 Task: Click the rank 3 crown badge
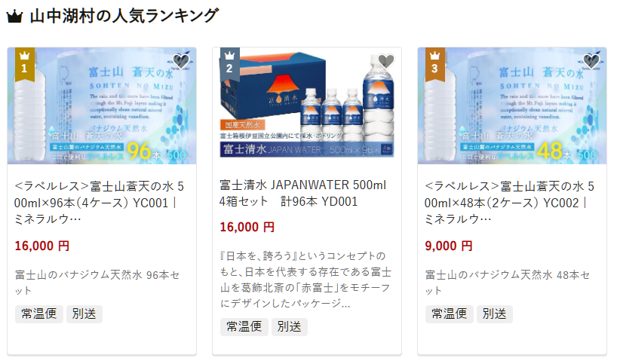pyautogui.click(x=435, y=64)
